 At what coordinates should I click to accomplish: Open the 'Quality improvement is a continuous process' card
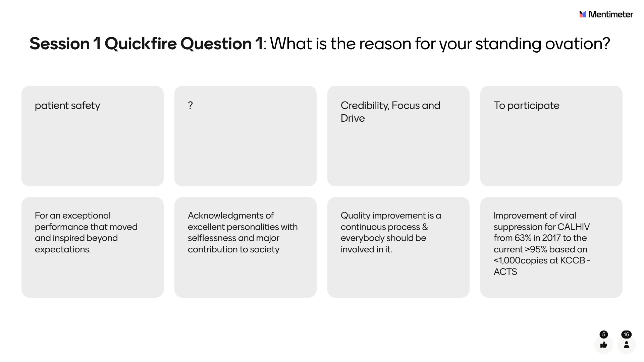[398, 247]
